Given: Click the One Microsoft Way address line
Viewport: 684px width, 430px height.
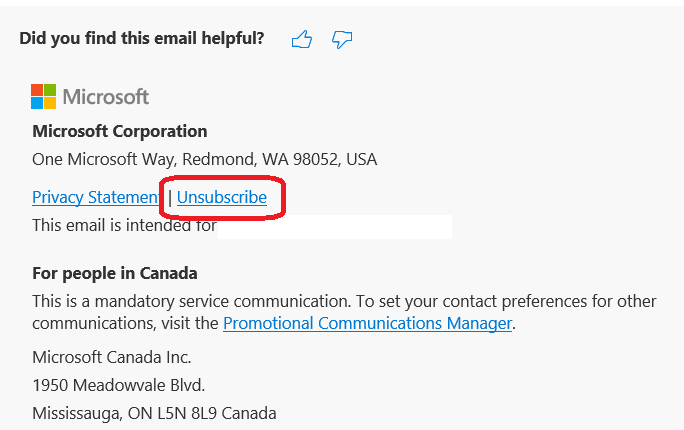Looking at the screenshot, I should pos(204,159).
